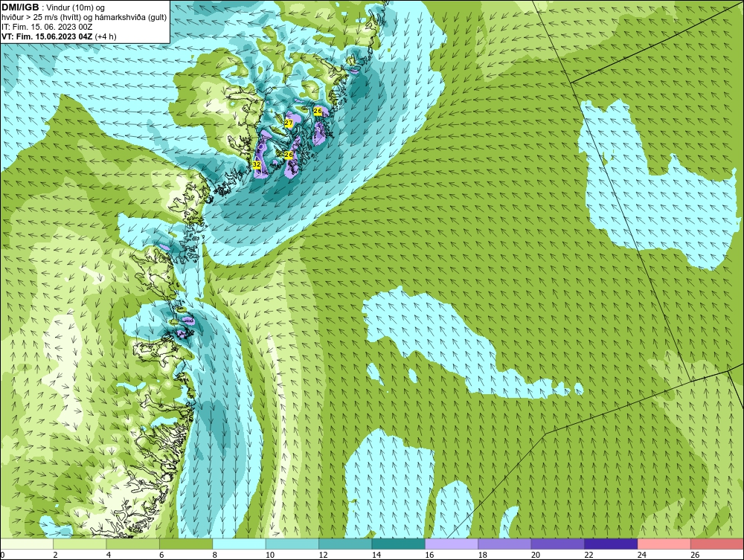Click the scale number 20

536,555
